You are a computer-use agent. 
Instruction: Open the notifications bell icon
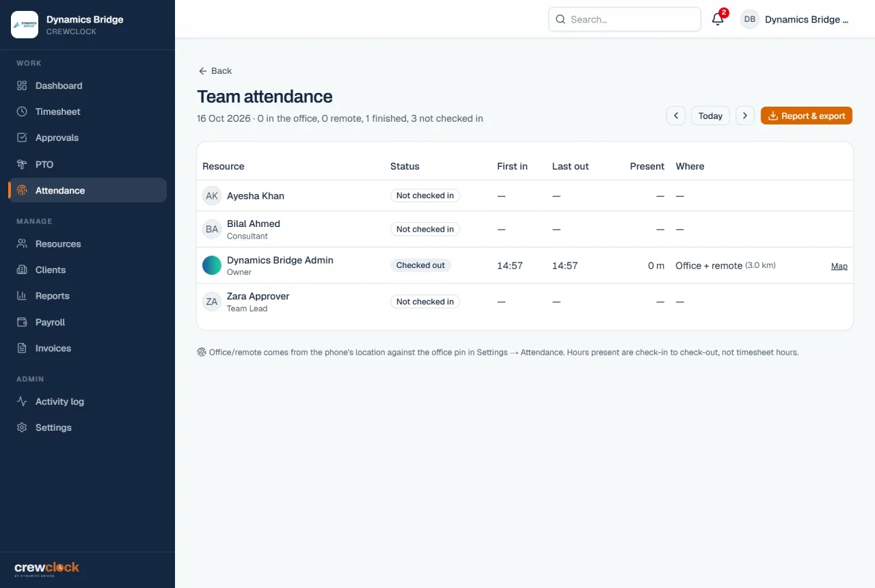[718, 19]
